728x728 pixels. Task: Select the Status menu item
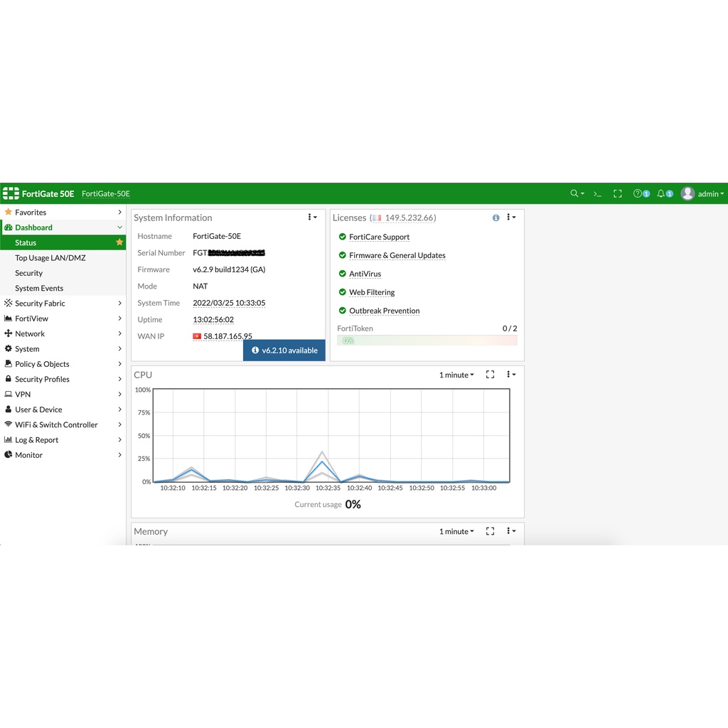63,242
